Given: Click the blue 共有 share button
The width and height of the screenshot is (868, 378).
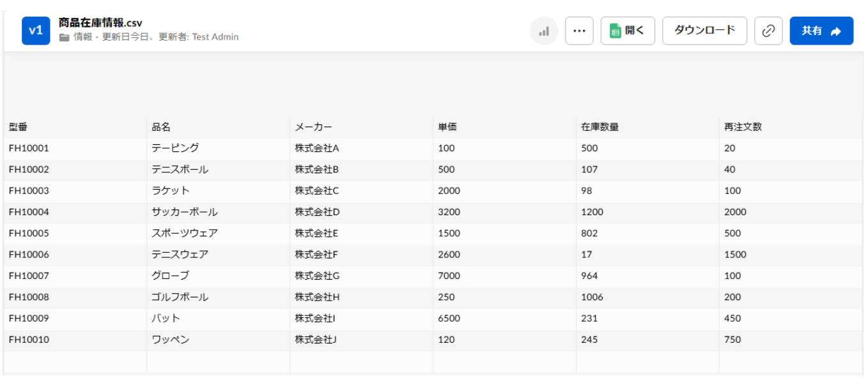Looking at the screenshot, I should (821, 31).
